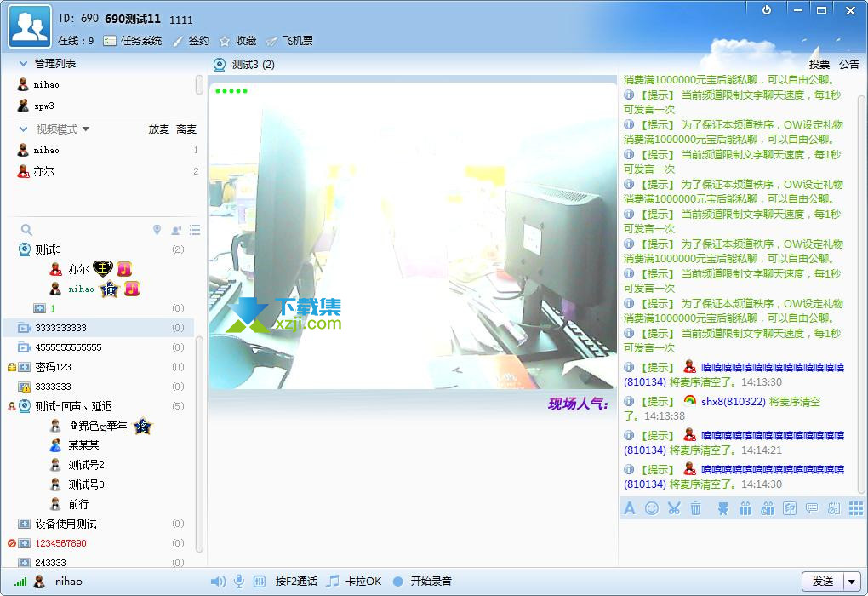Click the 放麦 button
Image resolution: width=868 pixels, height=596 pixels.
coord(159,129)
